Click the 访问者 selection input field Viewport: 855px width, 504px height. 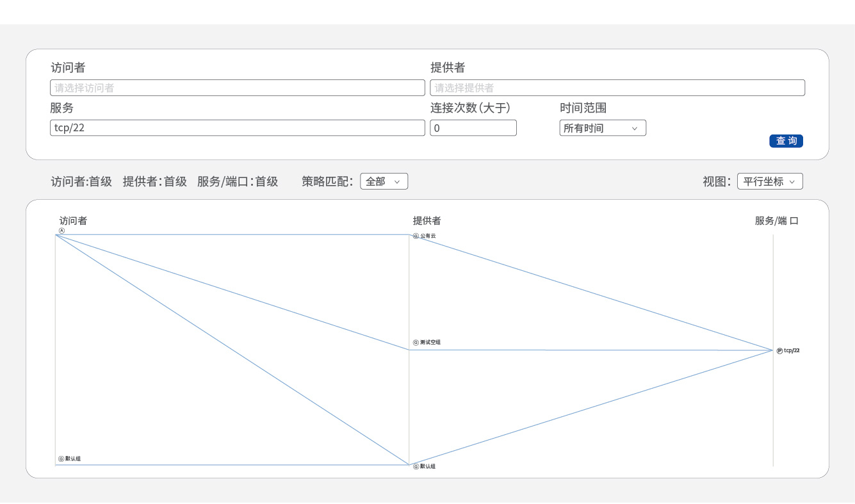(238, 88)
